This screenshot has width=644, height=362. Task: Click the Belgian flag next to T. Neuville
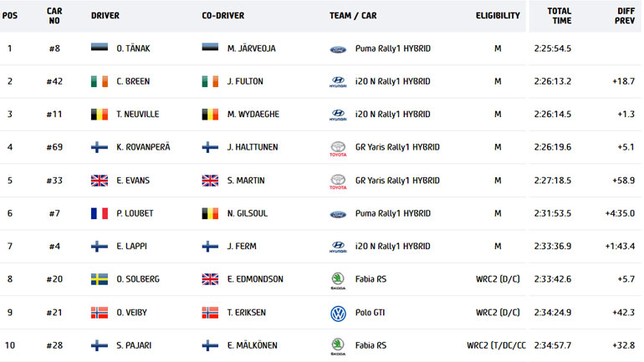click(x=100, y=115)
